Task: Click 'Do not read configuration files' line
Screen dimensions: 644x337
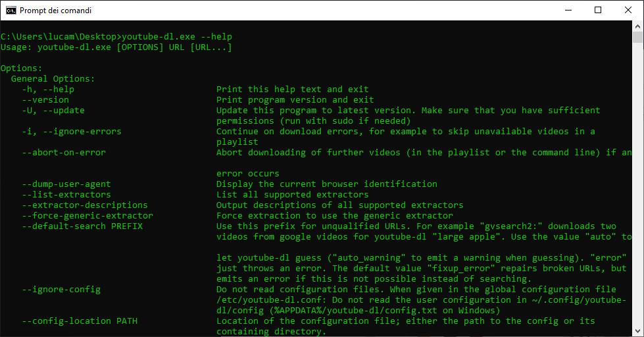Action: click(416, 290)
